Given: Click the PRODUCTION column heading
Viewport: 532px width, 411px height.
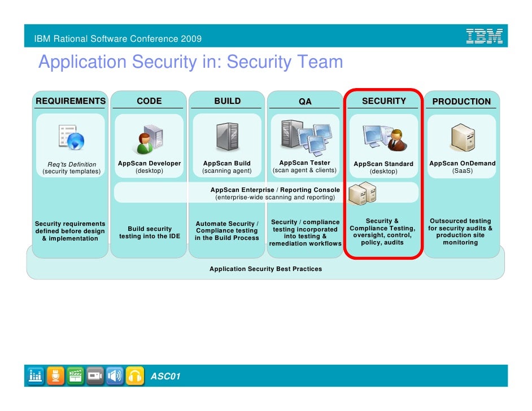Looking at the screenshot, I should point(461,102).
